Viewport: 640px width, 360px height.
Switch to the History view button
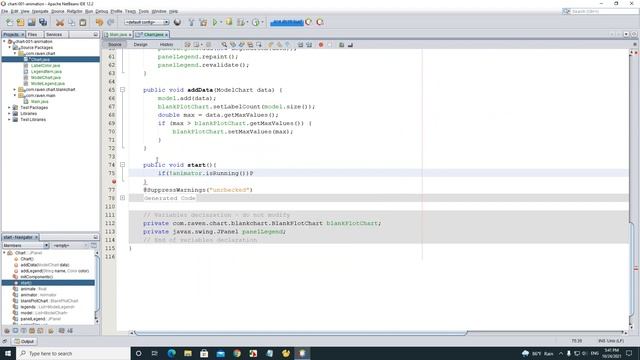coord(166,44)
